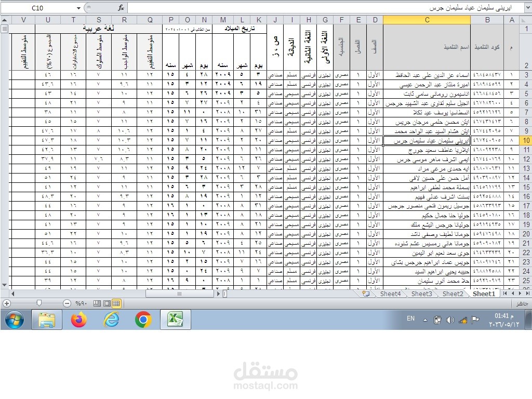This screenshot has width=532, height=399.
Task: Click the zoom out minus button
Action: pyautogui.click(x=67, y=303)
